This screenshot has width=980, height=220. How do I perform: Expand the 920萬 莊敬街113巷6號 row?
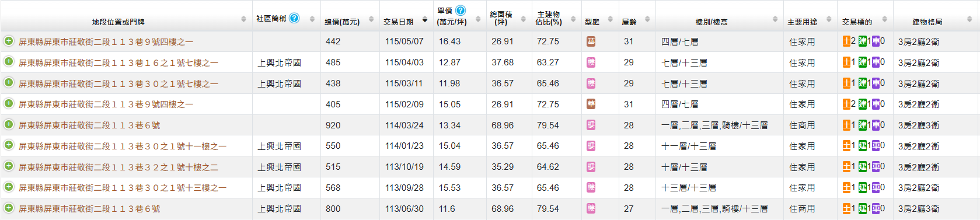click(9, 124)
